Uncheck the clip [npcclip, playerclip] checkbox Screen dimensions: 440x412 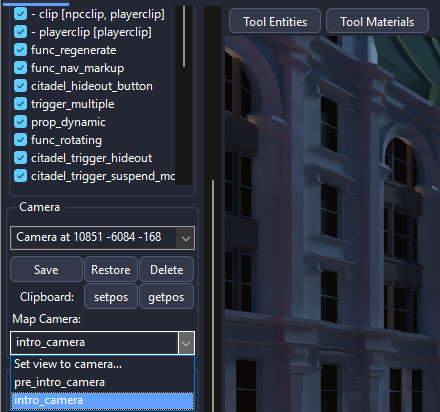(20, 14)
